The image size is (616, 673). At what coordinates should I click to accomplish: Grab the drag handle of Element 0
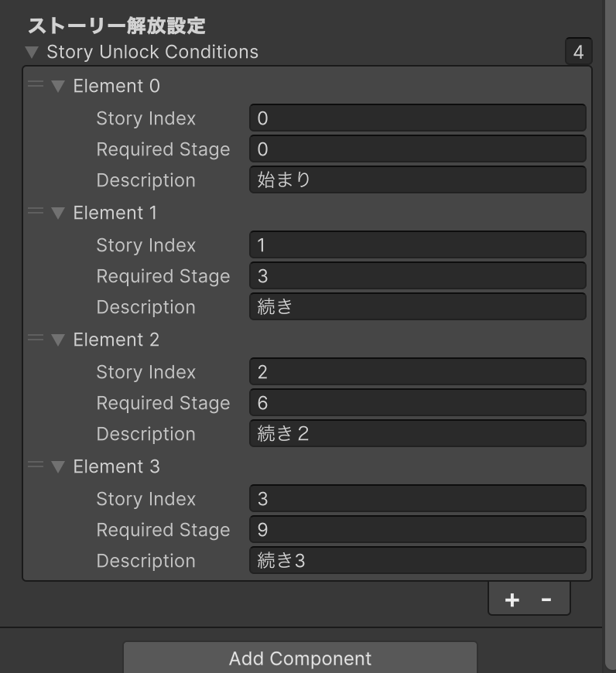point(36,84)
